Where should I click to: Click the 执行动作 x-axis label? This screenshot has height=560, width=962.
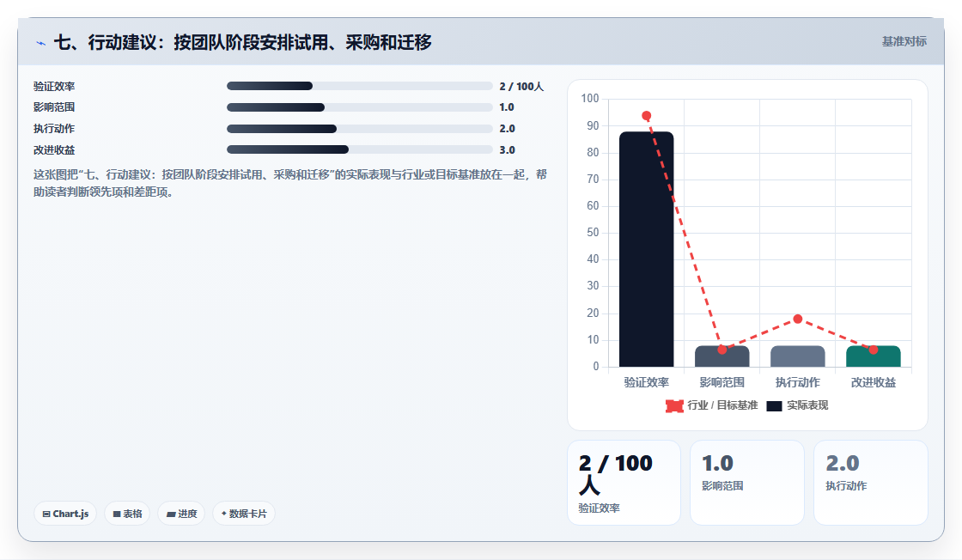point(798,383)
